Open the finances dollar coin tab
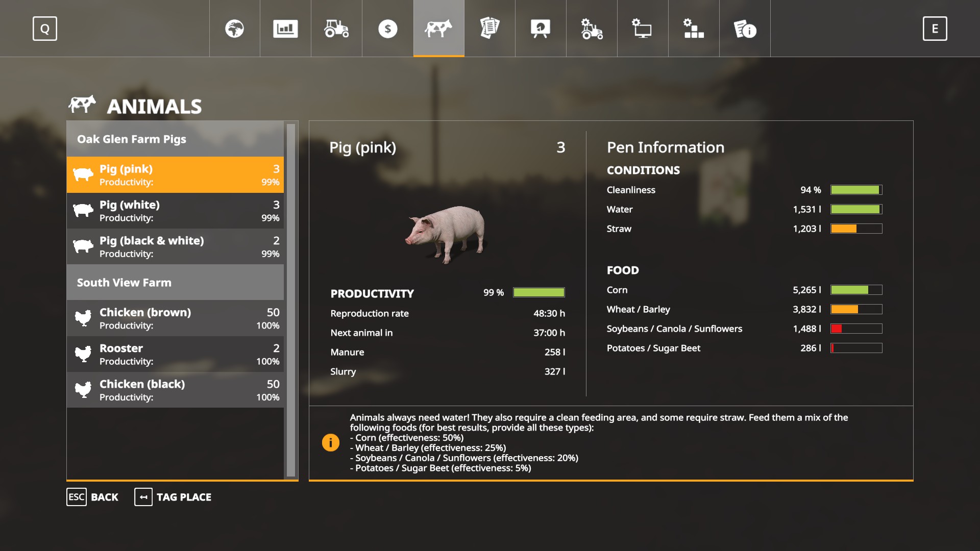980x551 pixels. click(387, 29)
